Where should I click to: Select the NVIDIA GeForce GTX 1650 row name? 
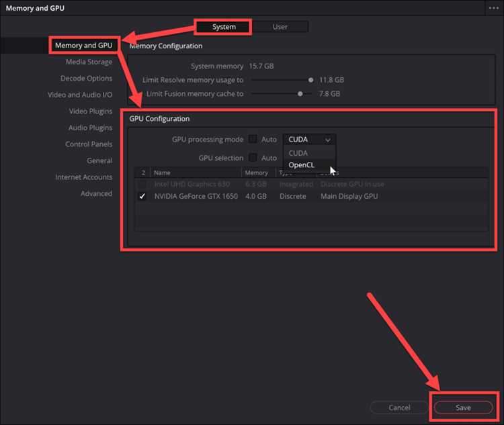(x=196, y=196)
